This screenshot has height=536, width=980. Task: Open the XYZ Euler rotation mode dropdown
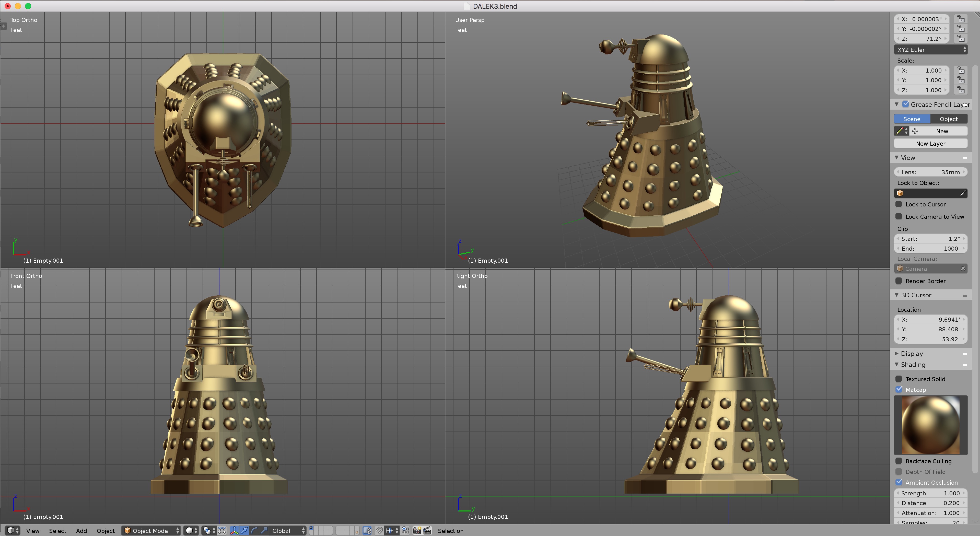point(930,50)
